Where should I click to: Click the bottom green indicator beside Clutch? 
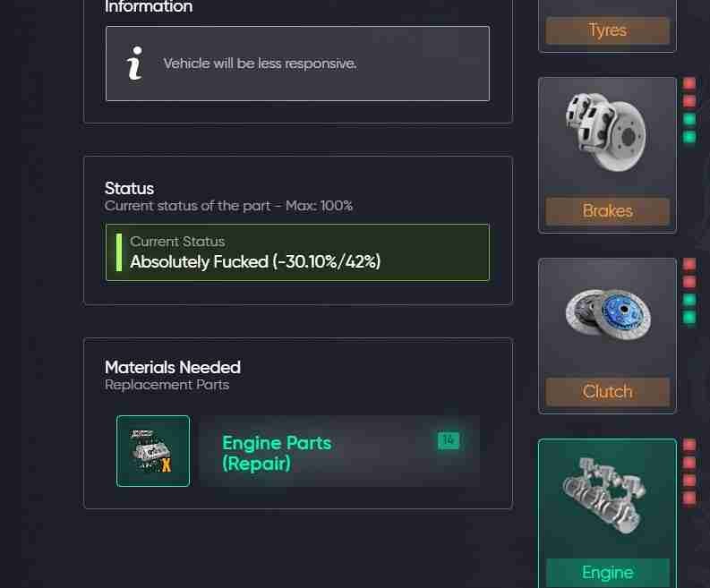(689, 318)
